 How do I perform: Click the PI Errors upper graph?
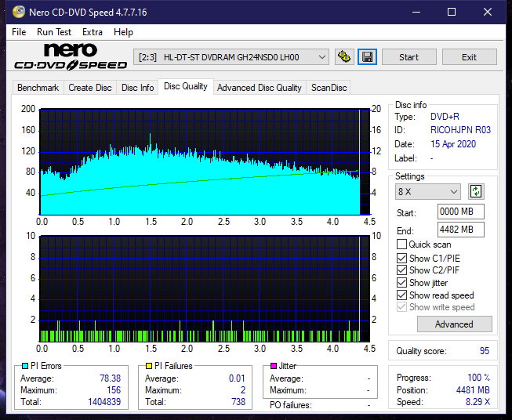click(205, 162)
